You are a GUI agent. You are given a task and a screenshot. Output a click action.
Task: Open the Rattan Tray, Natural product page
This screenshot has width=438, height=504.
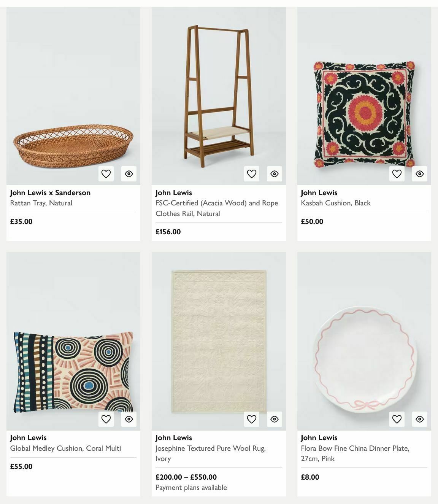[x=41, y=203]
